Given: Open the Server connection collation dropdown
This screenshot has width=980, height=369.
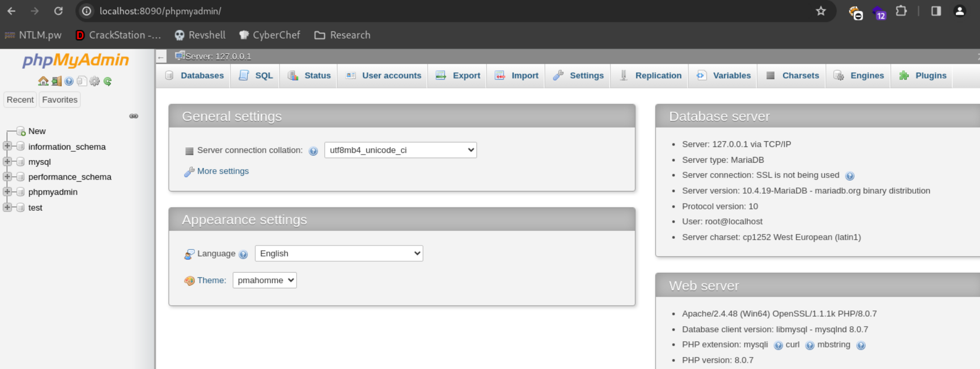Looking at the screenshot, I should [x=400, y=150].
